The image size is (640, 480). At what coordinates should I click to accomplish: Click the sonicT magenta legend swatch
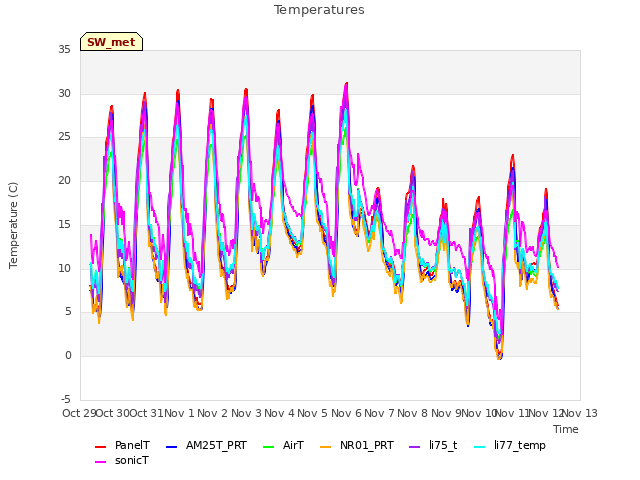(100, 462)
